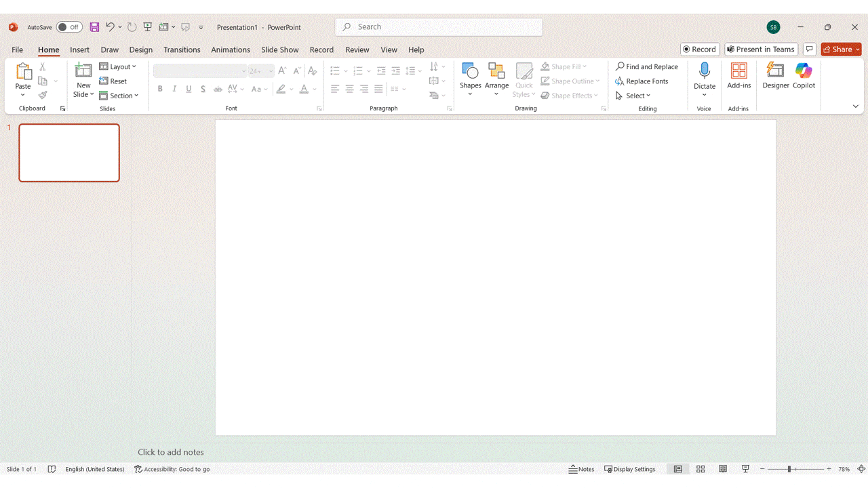The image size is (868, 488).
Task: Expand the Layout dropdown
Action: (x=118, y=66)
